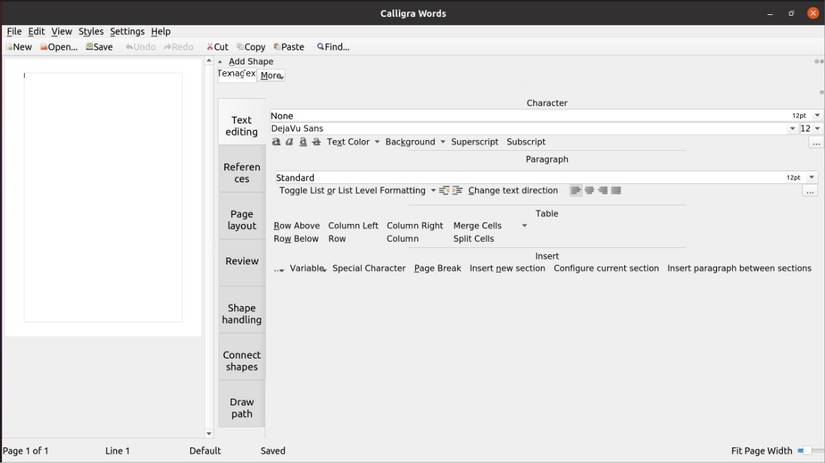Open the Help menu
This screenshot has width=825, height=463.
(x=160, y=32)
